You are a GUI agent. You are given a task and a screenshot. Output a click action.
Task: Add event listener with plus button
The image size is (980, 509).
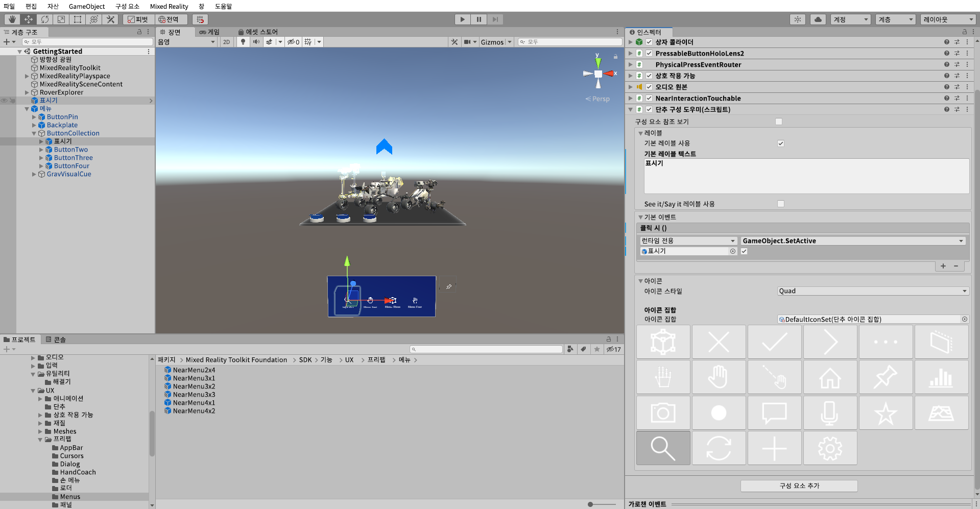coord(943,266)
